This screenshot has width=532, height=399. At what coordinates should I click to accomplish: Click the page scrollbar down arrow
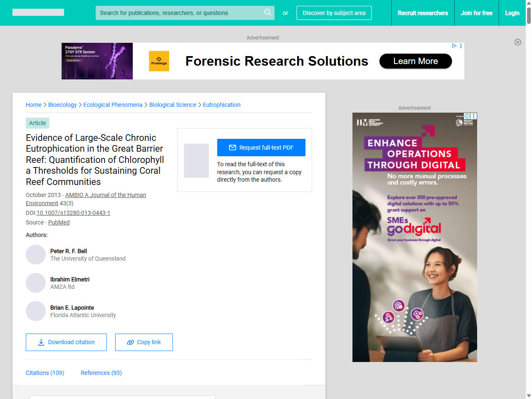529,396
